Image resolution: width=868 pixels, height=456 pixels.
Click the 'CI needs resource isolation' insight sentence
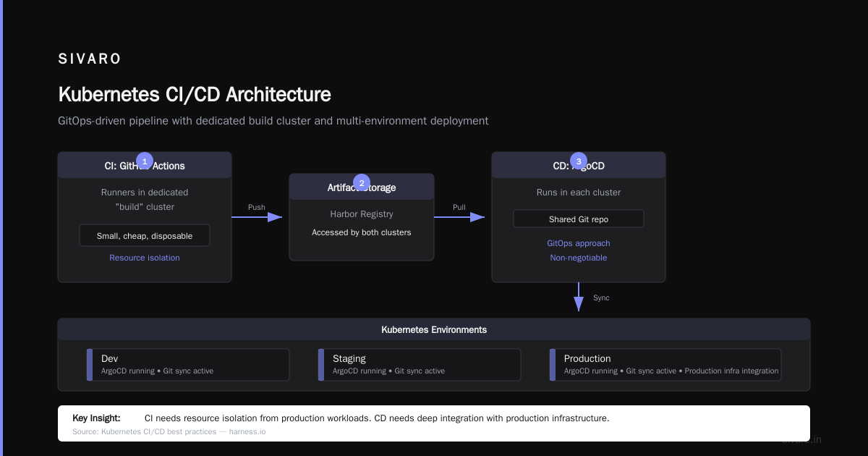point(377,418)
